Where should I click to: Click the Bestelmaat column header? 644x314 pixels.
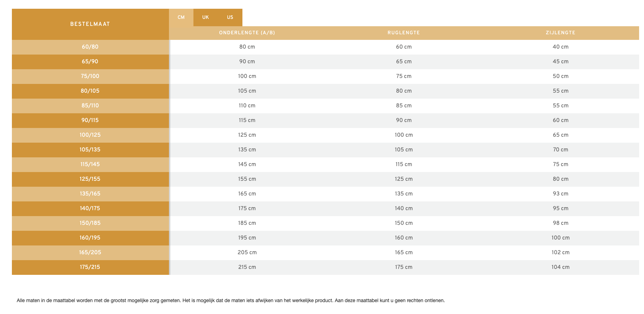(90, 24)
